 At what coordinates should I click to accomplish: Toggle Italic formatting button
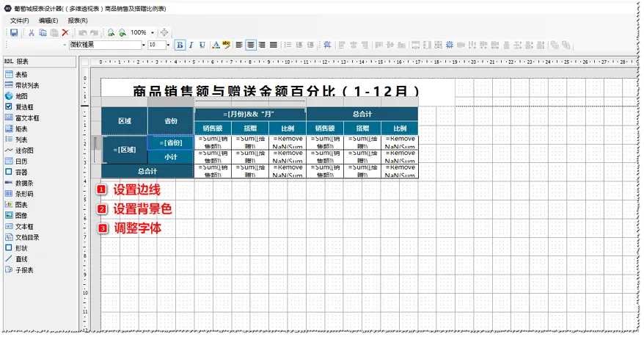pyautogui.click(x=191, y=45)
